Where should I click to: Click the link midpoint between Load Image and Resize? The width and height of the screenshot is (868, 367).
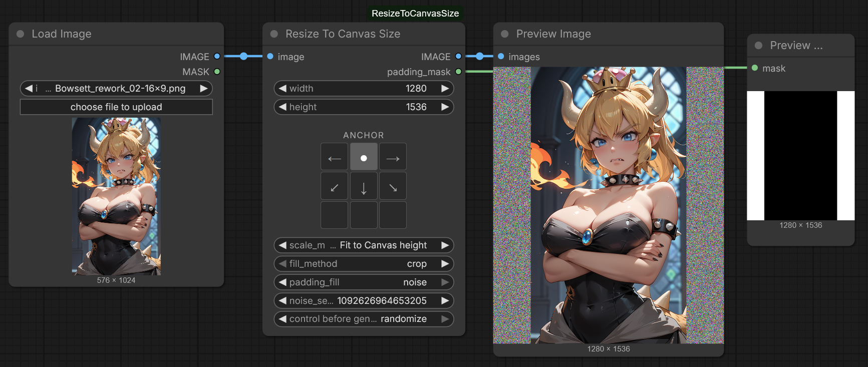point(243,57)
